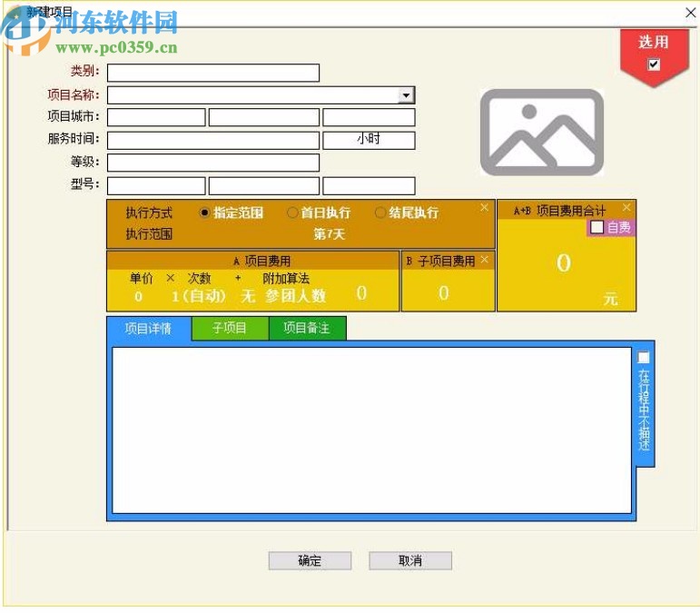Switch to the 项目详情 tab
The image size is (700, 613).
pyautogui.click(x=149, y=329)
